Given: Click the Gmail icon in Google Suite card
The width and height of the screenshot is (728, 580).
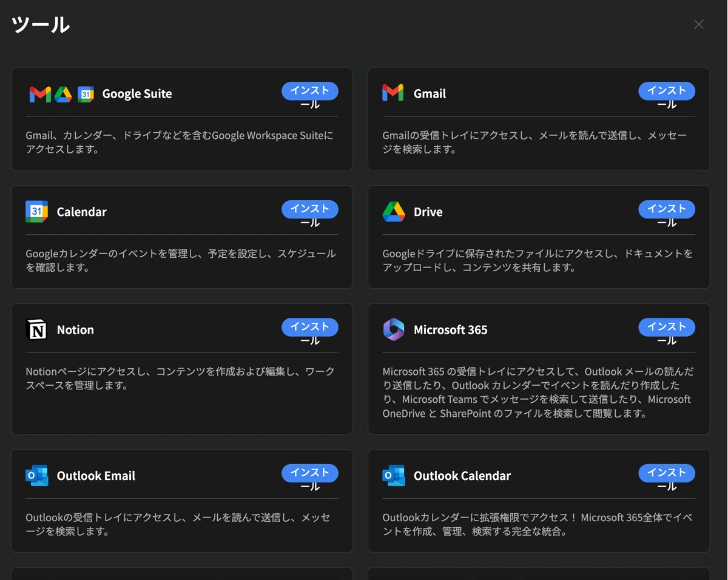Looking at the screenshot, I should pos(40,94).
